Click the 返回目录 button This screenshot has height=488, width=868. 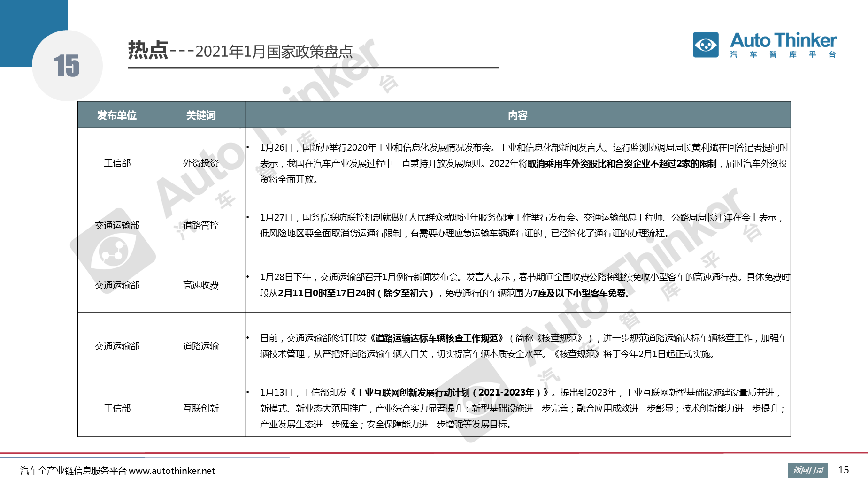(x=807, y=470)
